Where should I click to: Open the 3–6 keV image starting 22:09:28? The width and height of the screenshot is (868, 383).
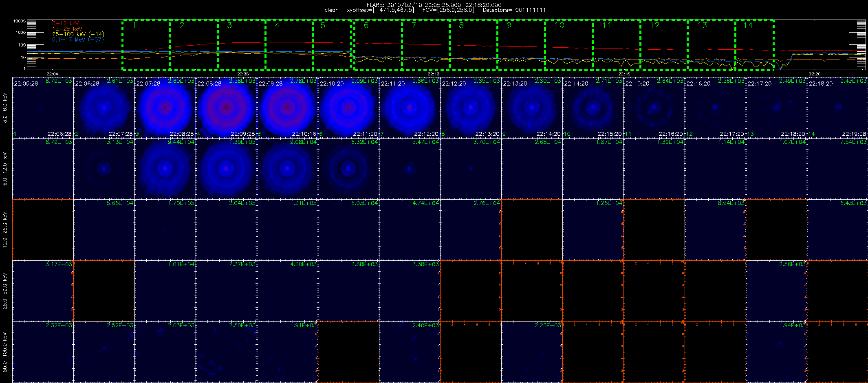pyautogui.click(x=287, y=108)
